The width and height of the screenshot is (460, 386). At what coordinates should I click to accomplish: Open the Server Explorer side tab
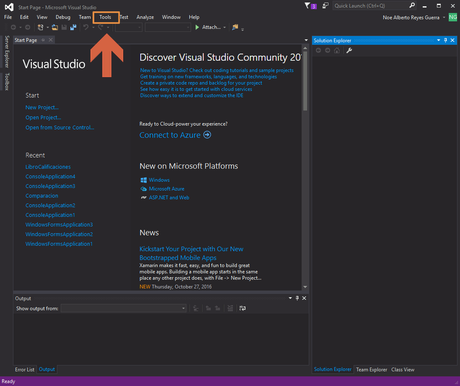pyautogui.click(x=7, y=52)
